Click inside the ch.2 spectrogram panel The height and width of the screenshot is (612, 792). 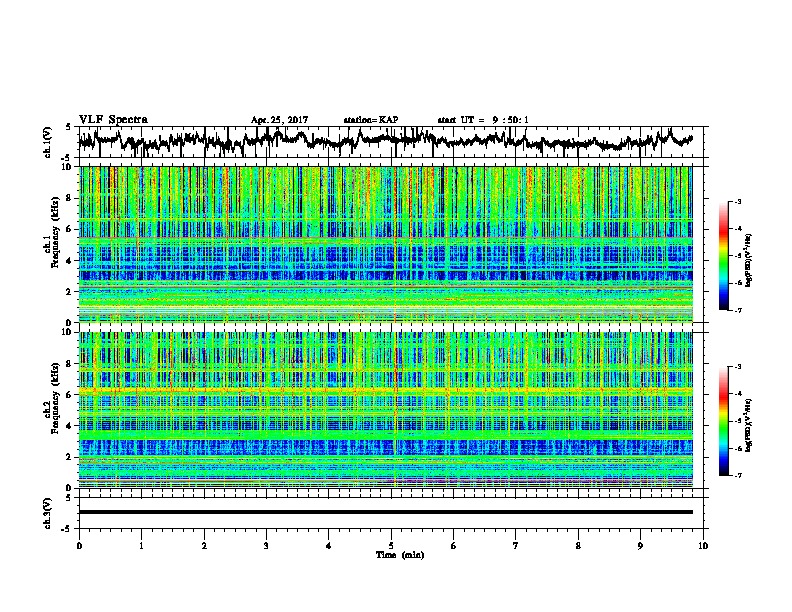385,410
